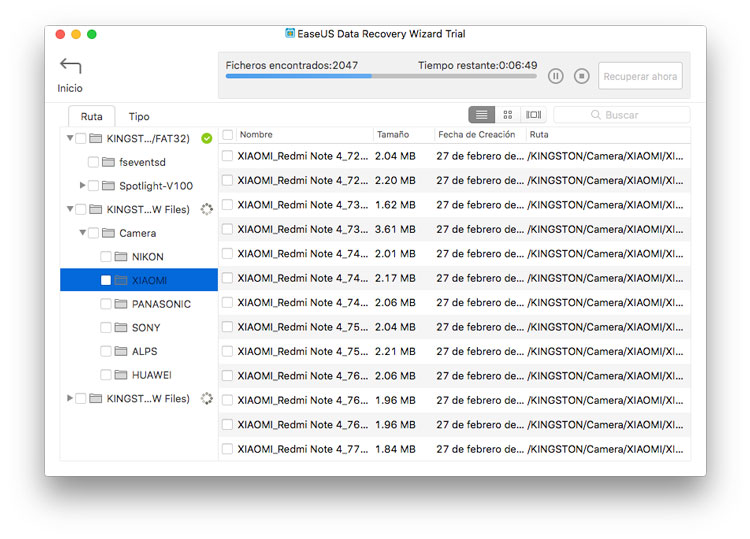Click the Inicio label
This screenshot has width=750, height=539.
(x=70, y=88)
